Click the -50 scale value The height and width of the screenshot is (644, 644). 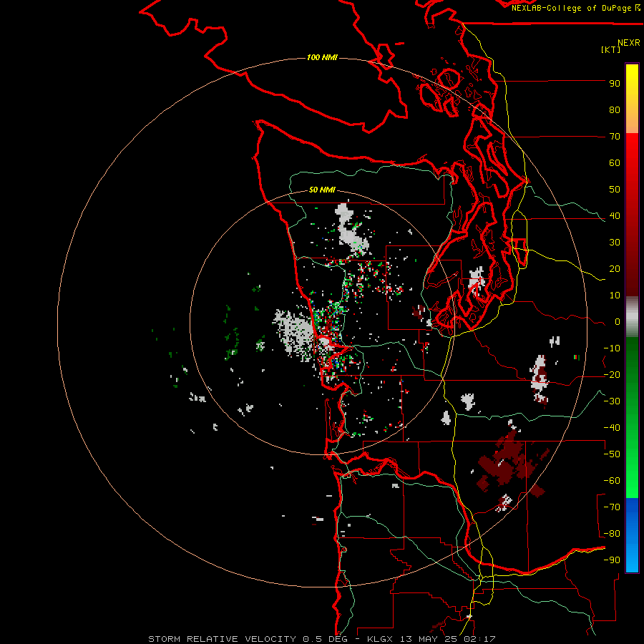[x=612, y=454]
